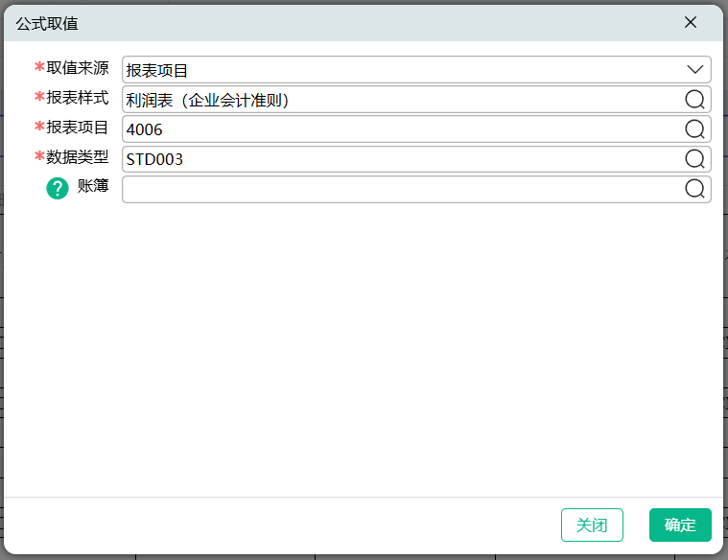The height and width of the screenshot is (560, 728).
Task: Click the 报表样式 field label
Action: click(78, 98)
